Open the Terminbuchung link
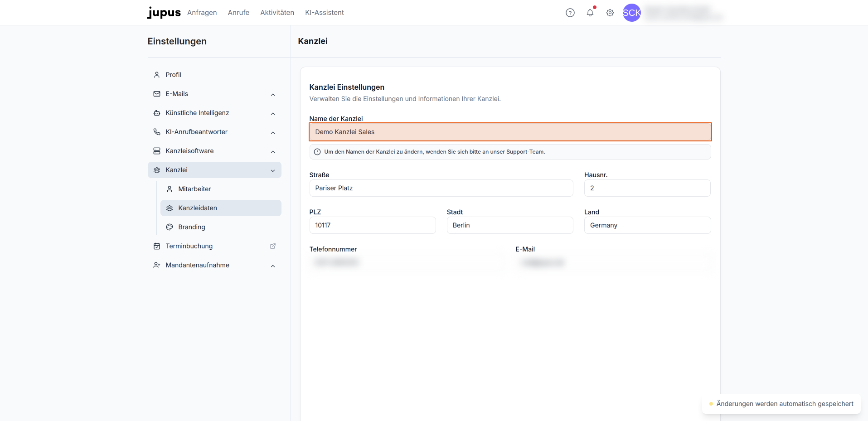Viewport: 868px width, 421px height. (x=214, y=246)
